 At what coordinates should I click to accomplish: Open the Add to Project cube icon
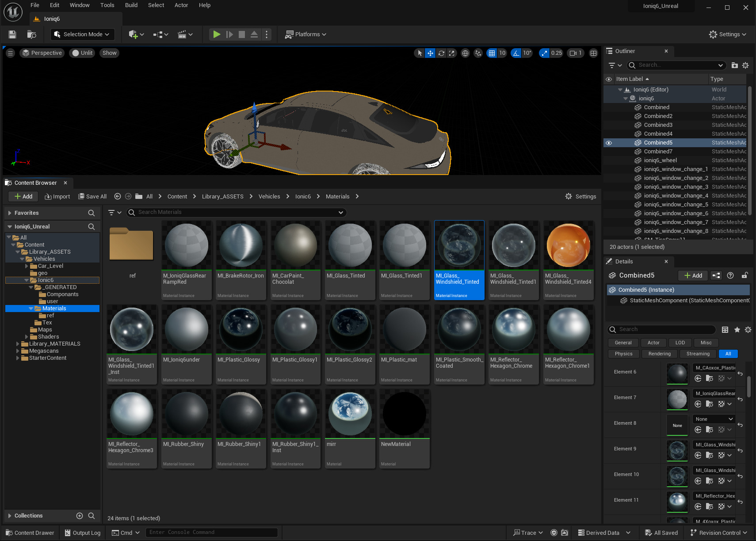pyautogui.click(x=136, y=34)
